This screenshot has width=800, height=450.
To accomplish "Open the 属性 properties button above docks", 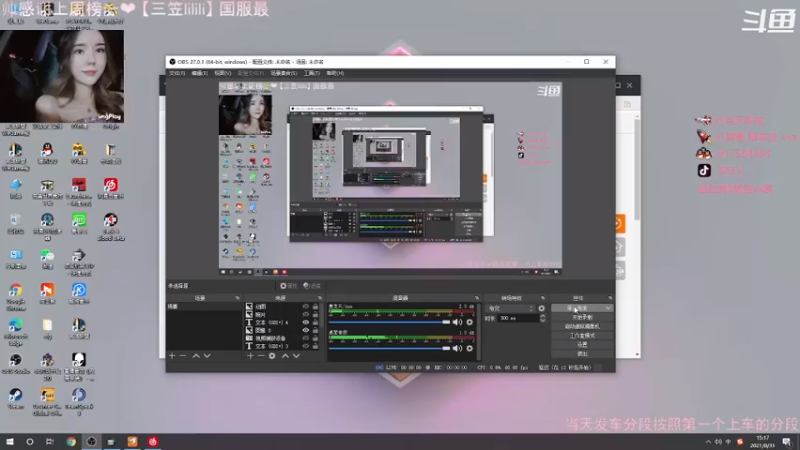I will (x=288, y=286).
